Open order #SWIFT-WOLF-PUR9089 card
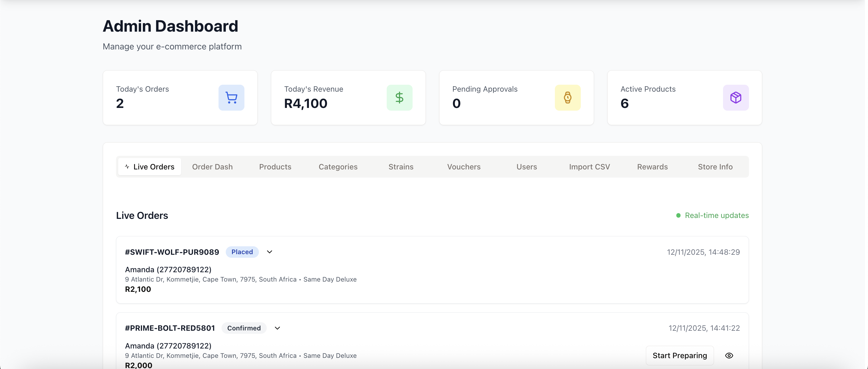This screenshot has width=868, height=369. point(172,252)
